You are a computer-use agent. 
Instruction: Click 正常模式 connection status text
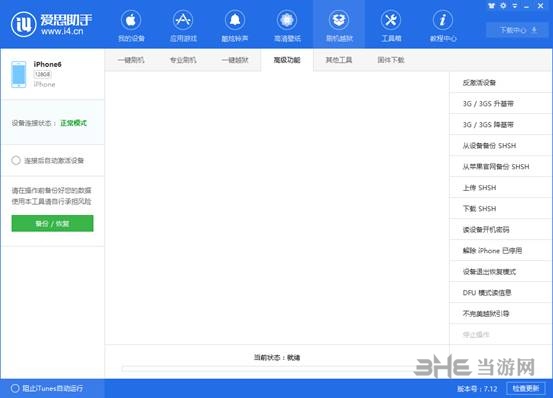73,123
